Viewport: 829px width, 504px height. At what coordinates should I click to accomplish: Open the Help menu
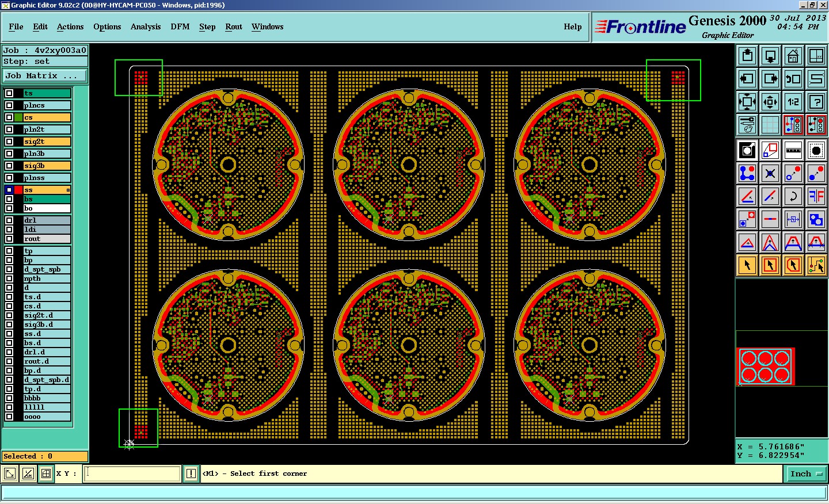click(573, 26)
